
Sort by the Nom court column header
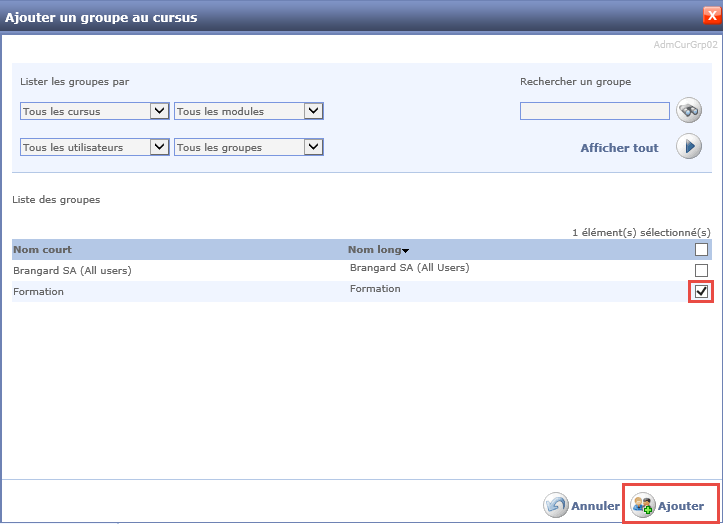[x=42, y=249]
